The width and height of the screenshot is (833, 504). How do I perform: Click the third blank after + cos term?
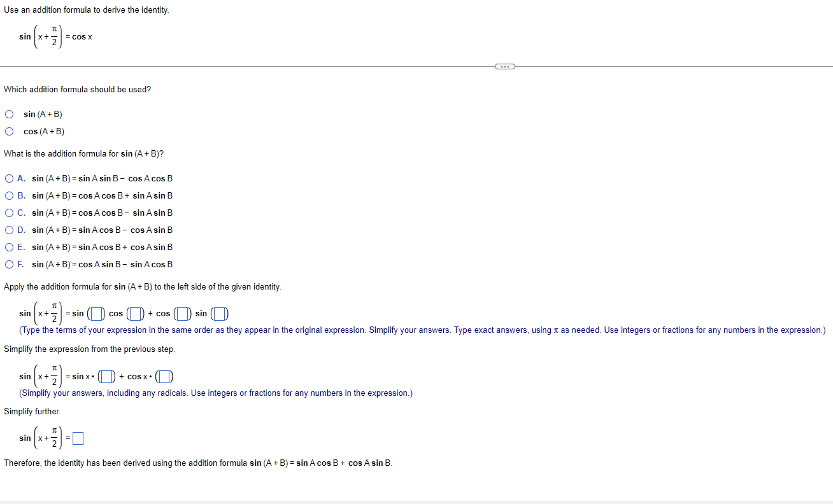coord(182,313)
